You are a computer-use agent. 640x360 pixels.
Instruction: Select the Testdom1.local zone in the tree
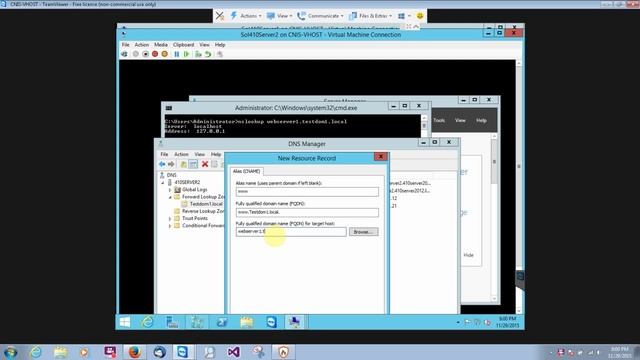pyautogui.click(x=206, y=204)
